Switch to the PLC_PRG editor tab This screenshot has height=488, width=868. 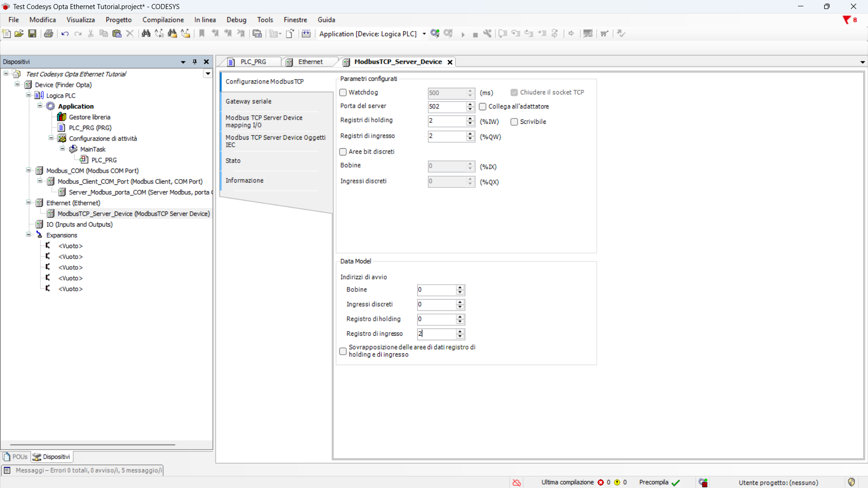coord(253,62)
